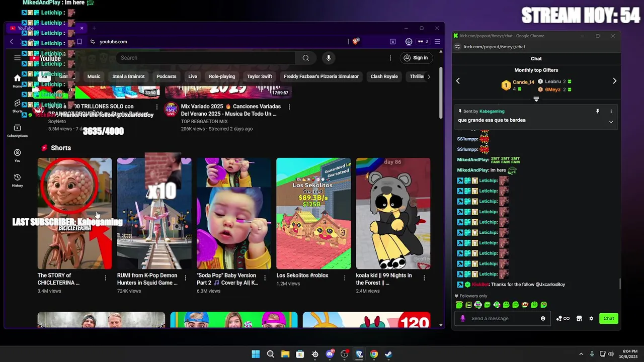Open new browser tab plus button
Image resolution: width=644 pixels, height=362 pixels.
(94, 28)
